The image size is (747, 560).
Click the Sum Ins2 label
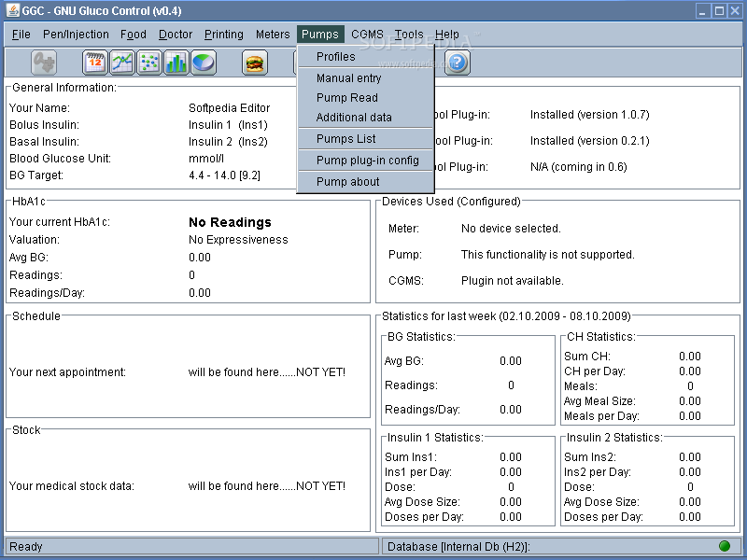tap(590, 457)
